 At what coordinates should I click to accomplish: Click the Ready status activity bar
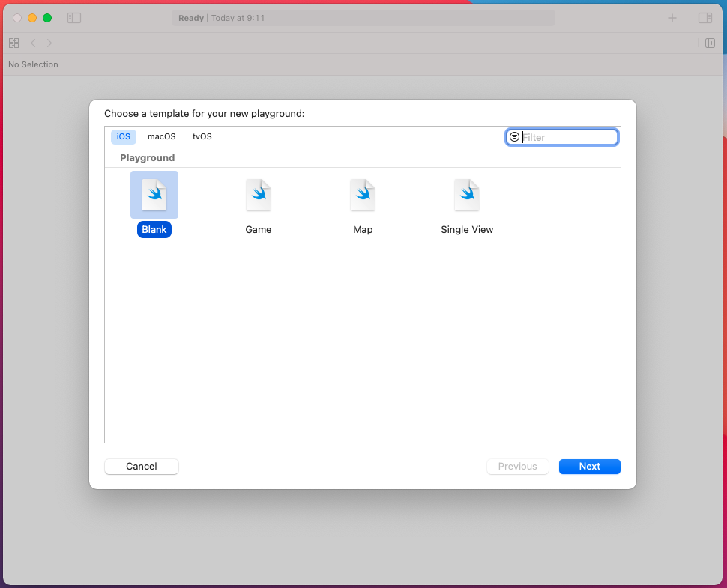point(363,18)
